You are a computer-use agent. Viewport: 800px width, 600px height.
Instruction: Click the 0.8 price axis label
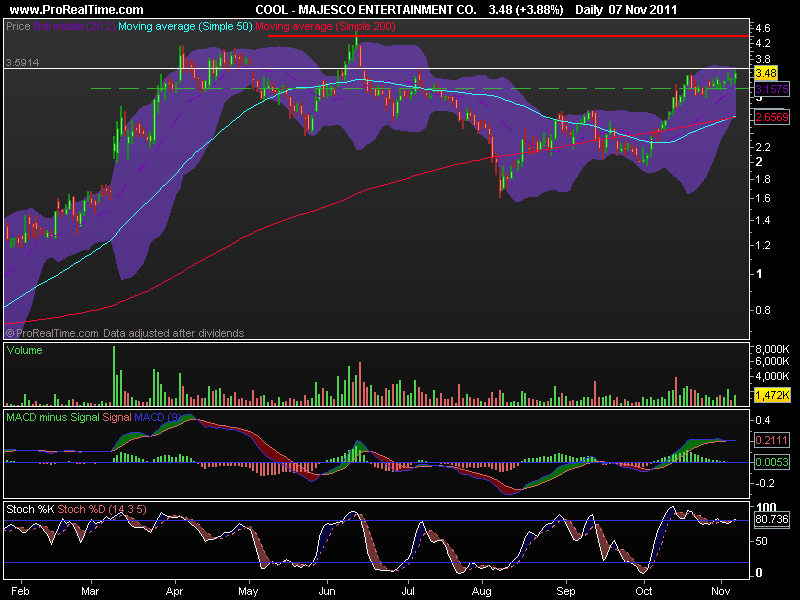(x=763, y=310)
